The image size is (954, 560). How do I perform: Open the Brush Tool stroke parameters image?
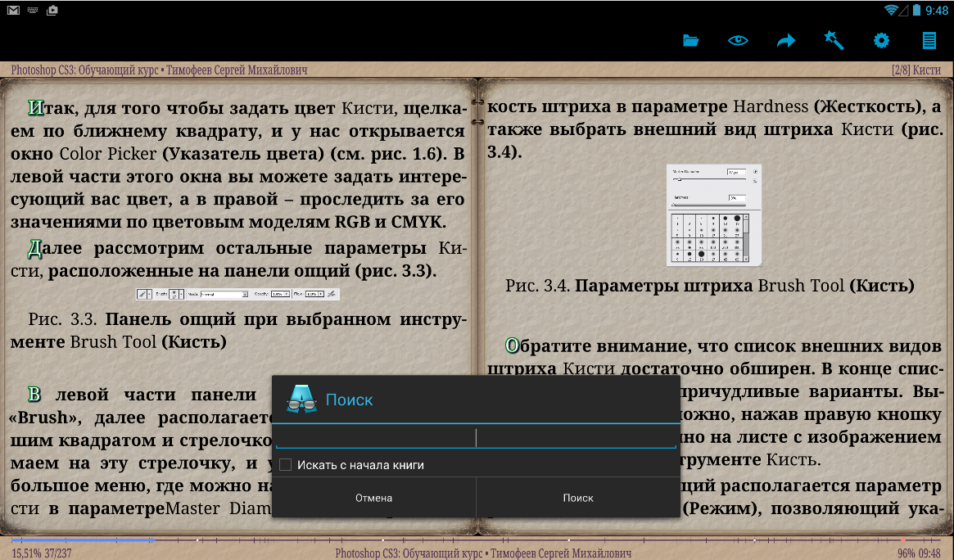(x=714, y=215)
